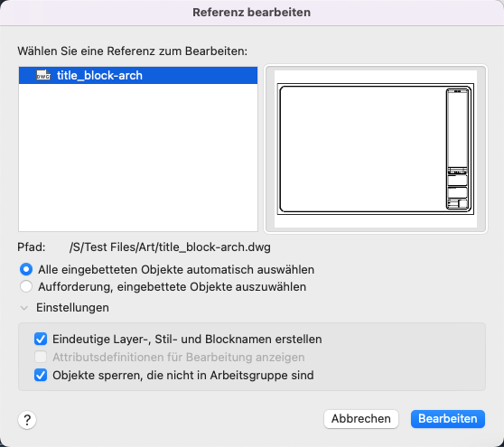Click the file path title_block-arch.dwg text
Viewport: 504px width, 447px height.
(170, 247)
